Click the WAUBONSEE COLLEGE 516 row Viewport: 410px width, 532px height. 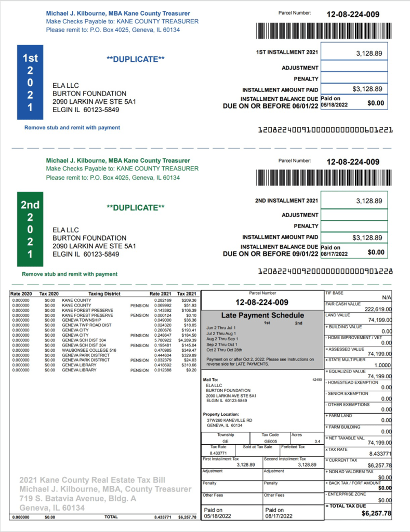pos(103,350)
